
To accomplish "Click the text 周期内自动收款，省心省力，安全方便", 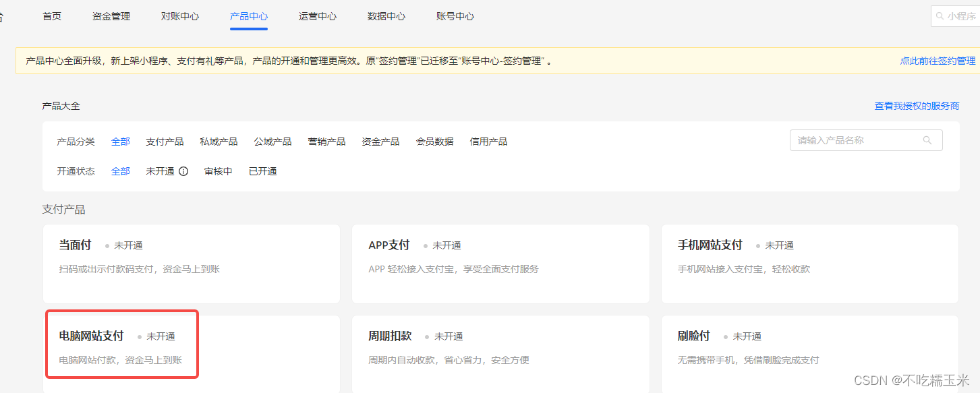I will (449, 360).
